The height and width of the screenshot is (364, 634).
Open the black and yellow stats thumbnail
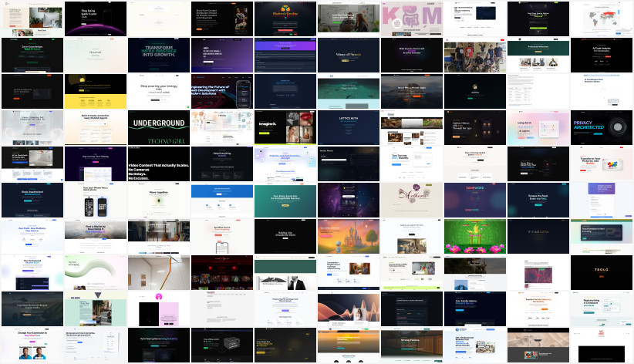[x=96, y=92]
